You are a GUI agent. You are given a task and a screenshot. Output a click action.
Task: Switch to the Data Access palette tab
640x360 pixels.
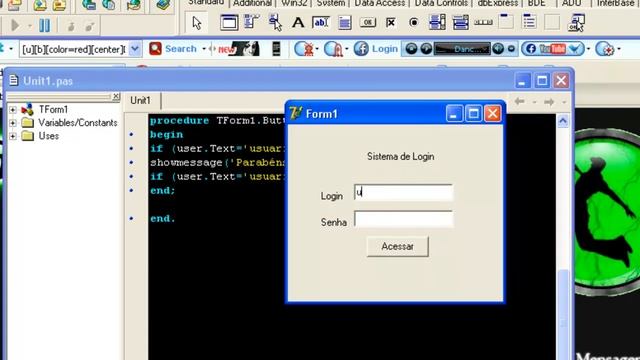[x=380, y=3]
